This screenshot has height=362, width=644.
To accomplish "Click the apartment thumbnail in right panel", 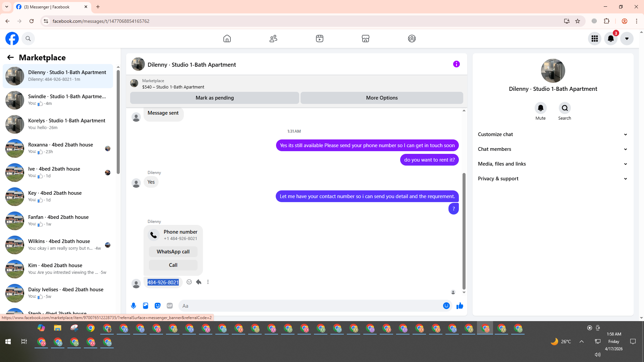I will pos(553,71).
